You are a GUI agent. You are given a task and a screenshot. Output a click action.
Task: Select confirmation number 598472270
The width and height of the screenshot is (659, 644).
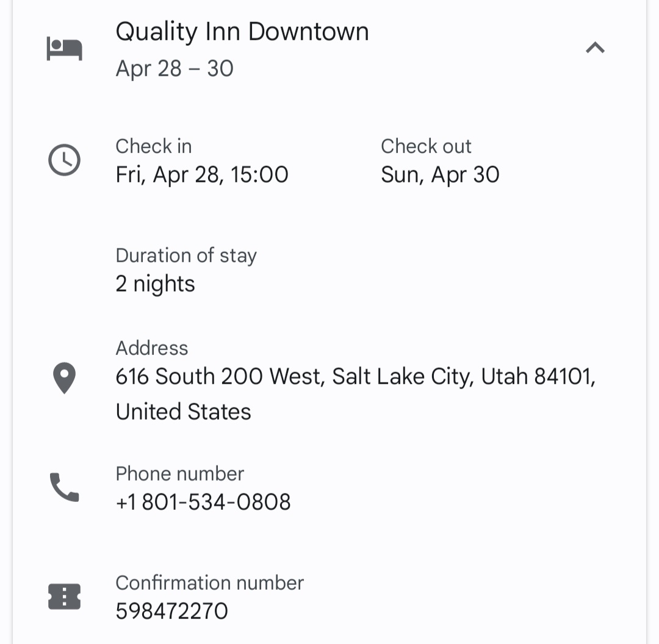171,611
